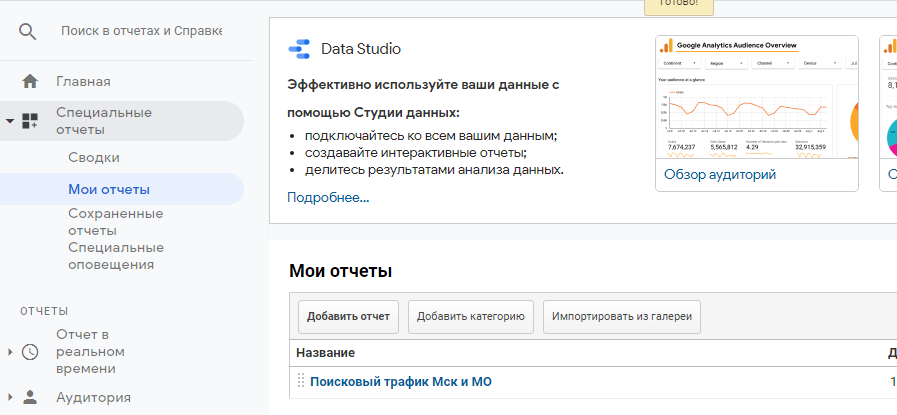Select Специальные отчеты menu item
This screenshot has height=415, width=897.
(x=104, y=121)
